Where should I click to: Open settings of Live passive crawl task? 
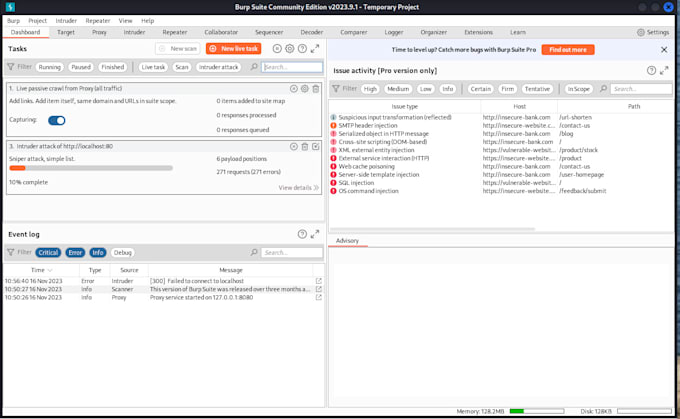(x=305, y=88)
